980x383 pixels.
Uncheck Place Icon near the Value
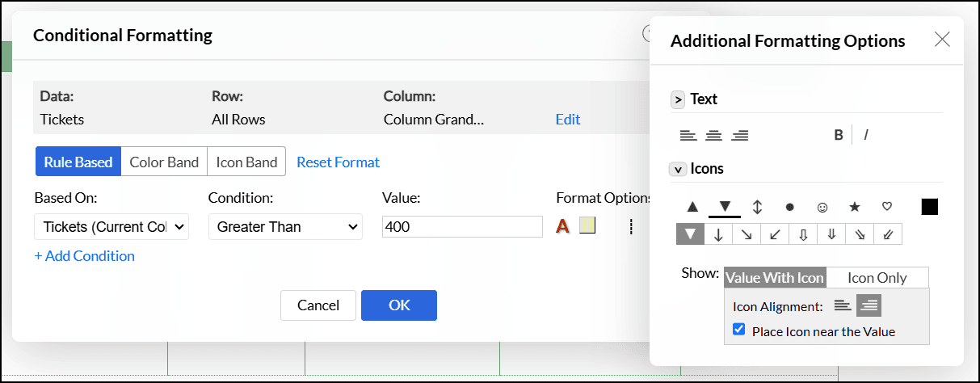(x=738, y=330)
